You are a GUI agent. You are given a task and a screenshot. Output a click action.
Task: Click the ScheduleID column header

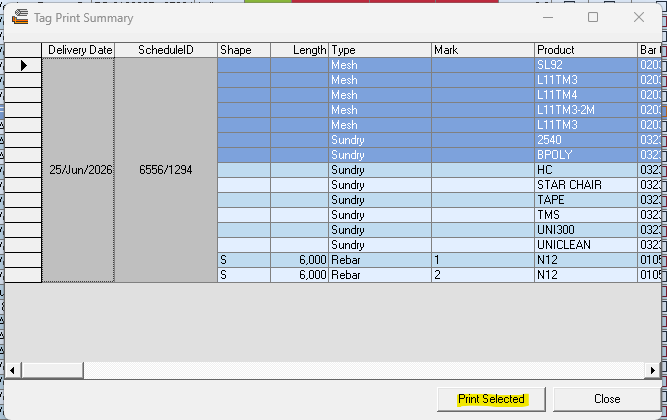coord(166,50)
